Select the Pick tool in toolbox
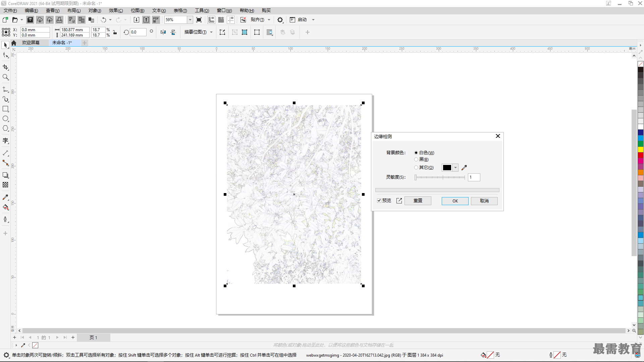The image size is (644, 362). (x=5, y=45)
